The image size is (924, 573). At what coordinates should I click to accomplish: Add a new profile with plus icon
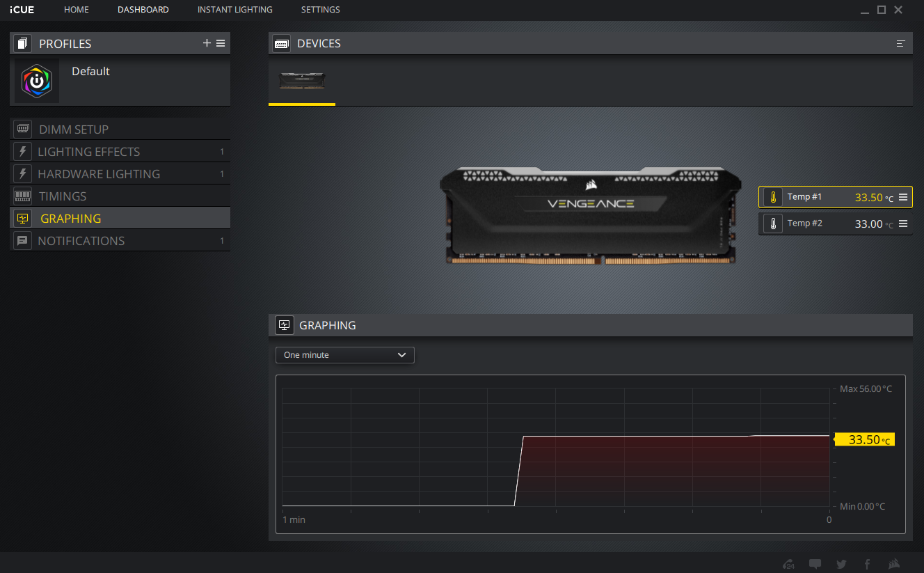pyautogui.click(x=206, y=43)
